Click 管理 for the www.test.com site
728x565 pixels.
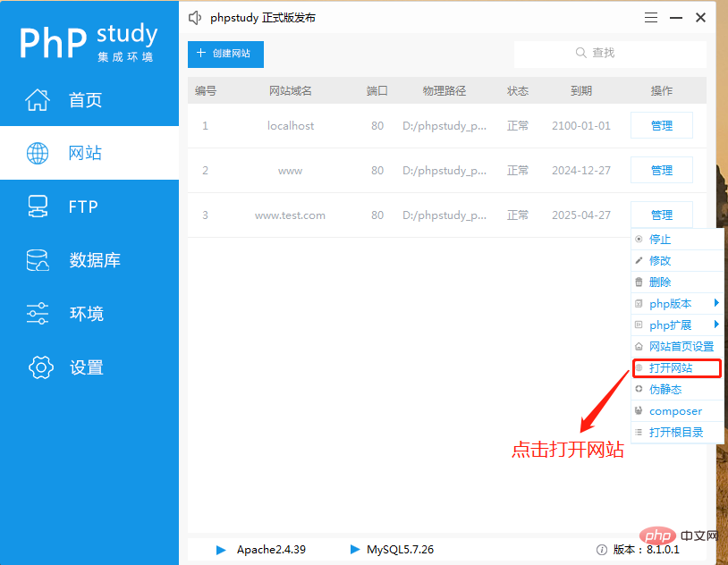pyautogui.click(x=662, y=215)
